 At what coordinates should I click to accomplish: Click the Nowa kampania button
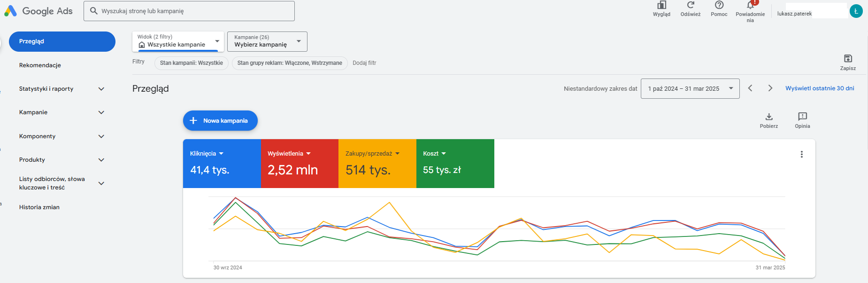pyautogui.click(x=220, y=121)
